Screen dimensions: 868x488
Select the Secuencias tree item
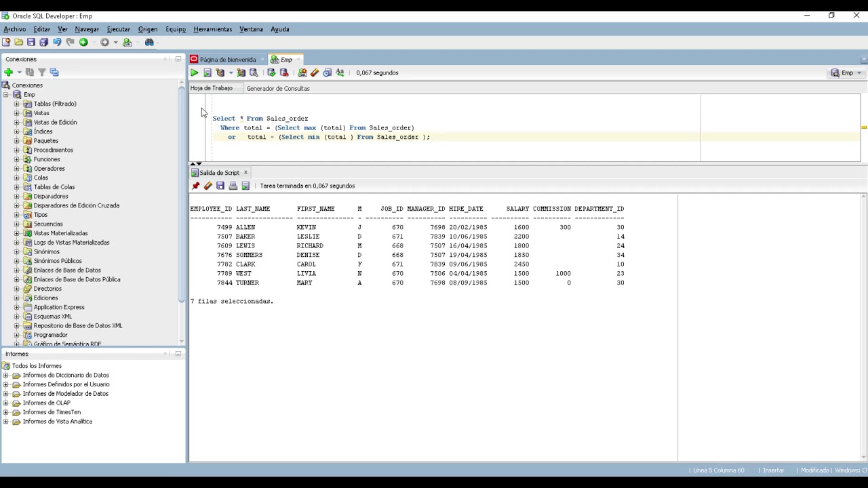(x=48, y=224)
